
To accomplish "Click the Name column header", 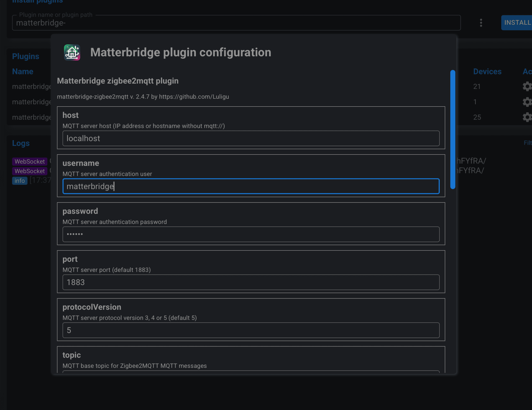I will [x=23, y=72].
